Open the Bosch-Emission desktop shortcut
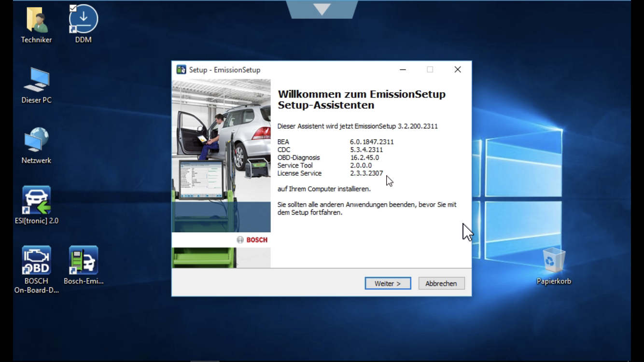 84,260
